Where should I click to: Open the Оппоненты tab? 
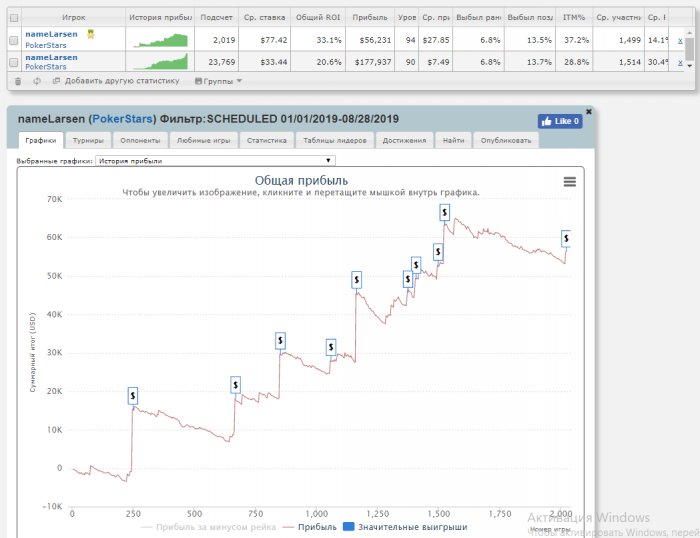point(140,140)
